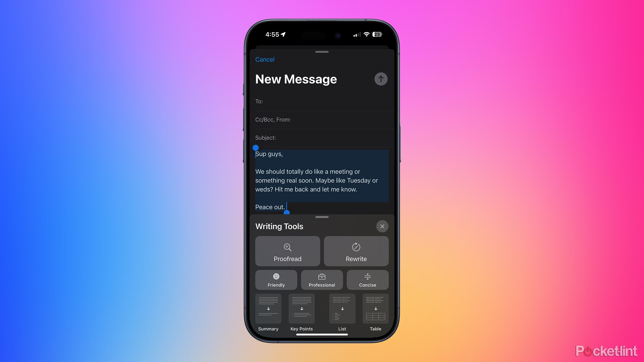Tap the Subject field to enter subject
644x362 pixels.
tap(322, 138)
